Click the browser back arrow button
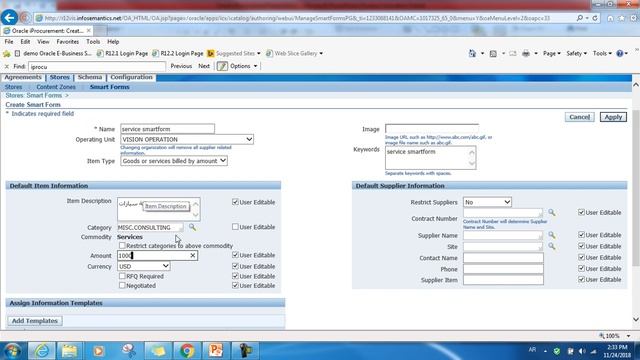This screenshot has width=640, height=360. (x=9, y=18)
